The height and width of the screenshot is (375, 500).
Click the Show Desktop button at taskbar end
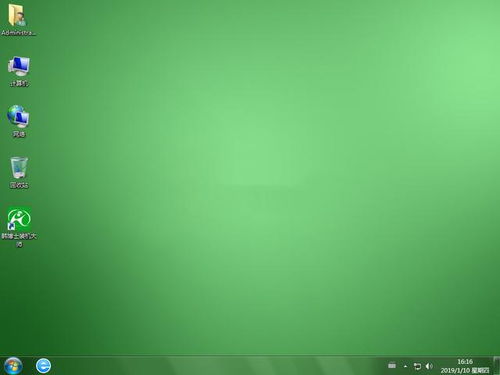tap(497, 366)
